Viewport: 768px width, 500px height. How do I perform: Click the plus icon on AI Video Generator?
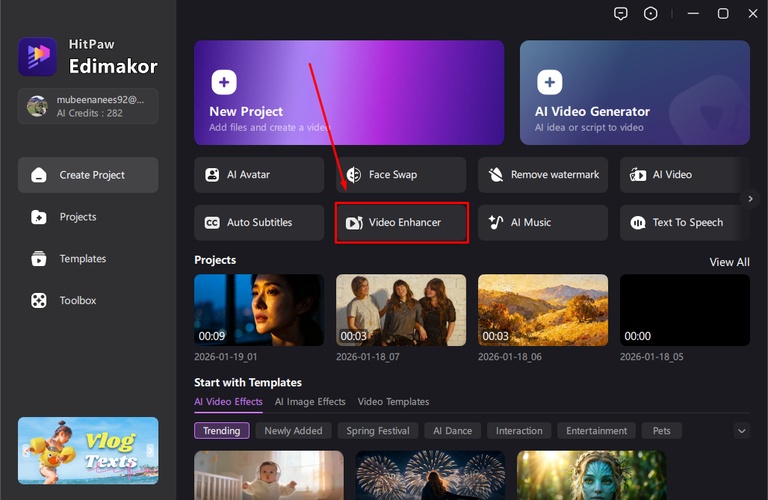pyautogui.click(x=550, y=82)
